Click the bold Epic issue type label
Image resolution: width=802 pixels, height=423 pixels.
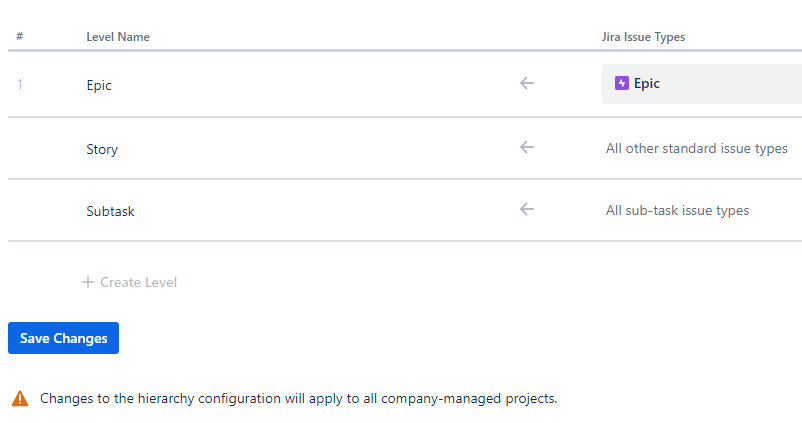[647, 84]
